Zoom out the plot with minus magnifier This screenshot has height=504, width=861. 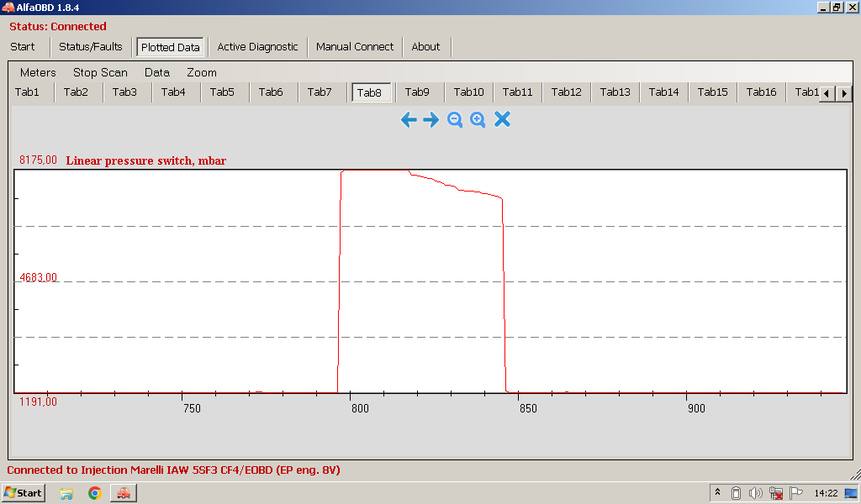[x=455, y=120]
